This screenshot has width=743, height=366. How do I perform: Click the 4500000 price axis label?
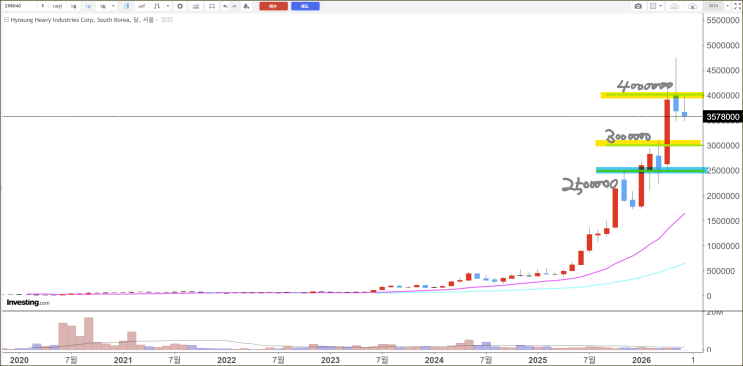click(x=723, y=71)
